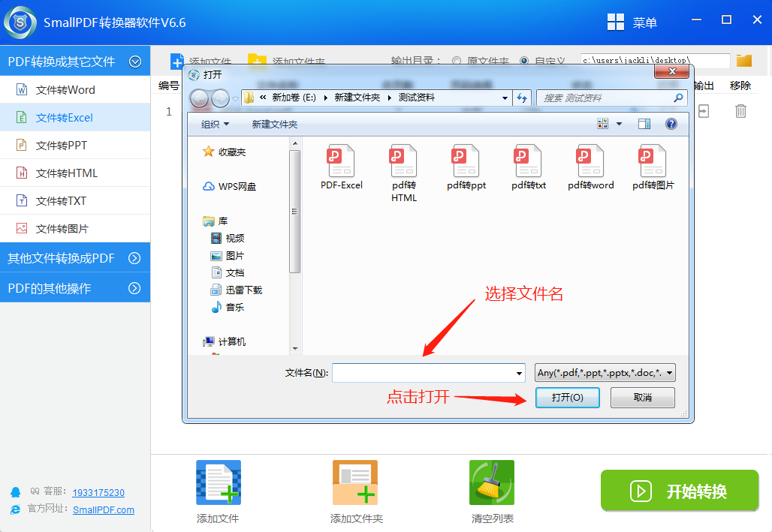Screen dimensions: 772x532
Task: Click the refresh icon beside address bar
Action: point(522,98)
